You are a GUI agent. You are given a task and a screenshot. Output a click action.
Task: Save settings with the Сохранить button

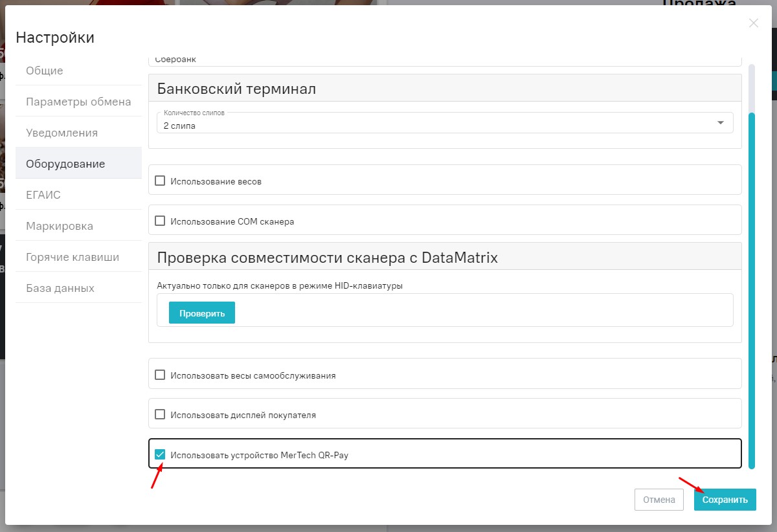(x=725, y=499)
